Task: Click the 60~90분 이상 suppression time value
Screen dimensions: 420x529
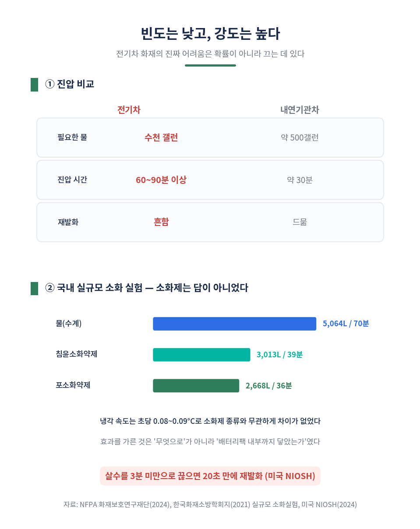Action: pos(161,180)
